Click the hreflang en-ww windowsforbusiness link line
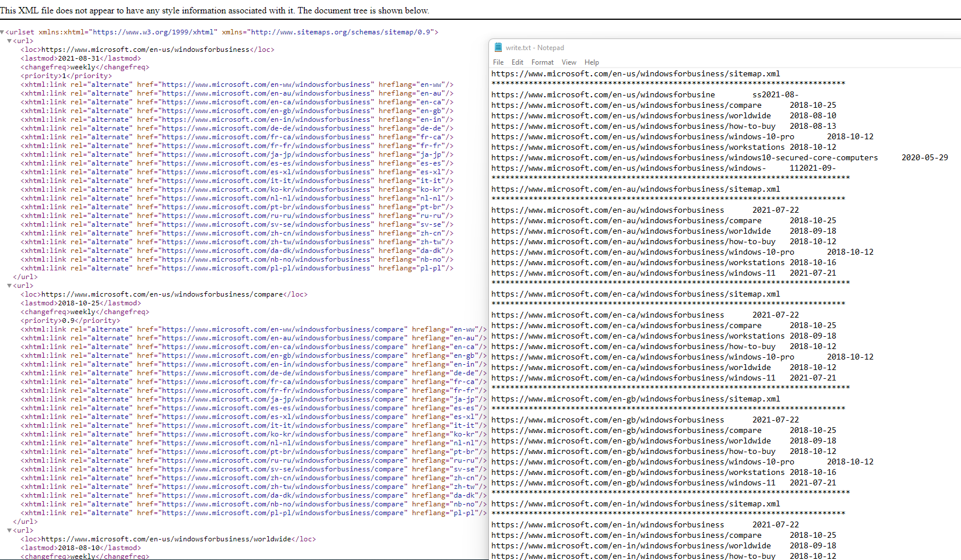 pos(237,84)
